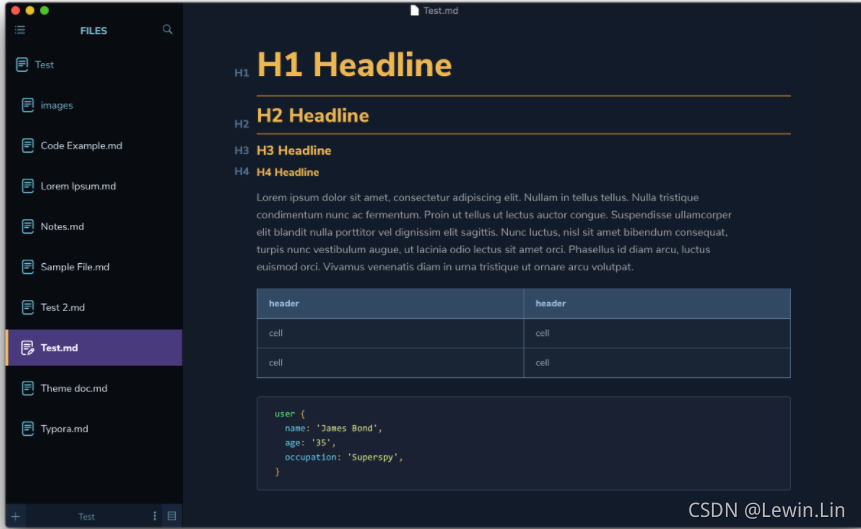Click into the Lorem ipsum paragraph
The height and width of the screenshot is (529, 861).
tap(494, 232)
